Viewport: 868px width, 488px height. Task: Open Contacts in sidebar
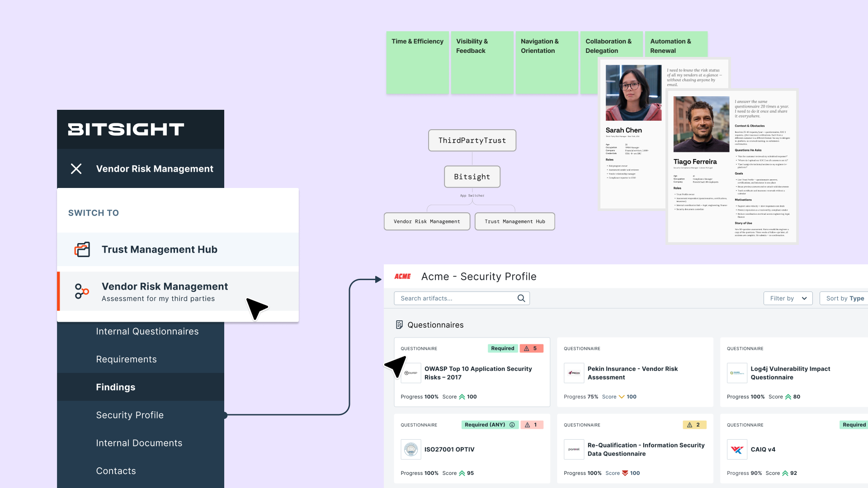[116, 471]
